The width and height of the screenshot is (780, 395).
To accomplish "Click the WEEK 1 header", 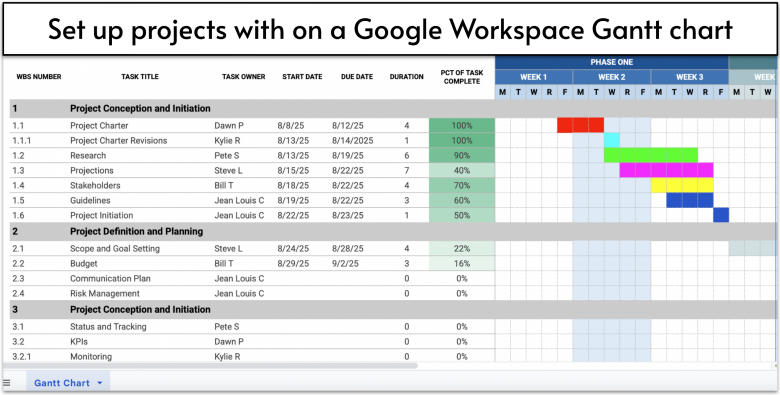I will click(x=534, y=77).
